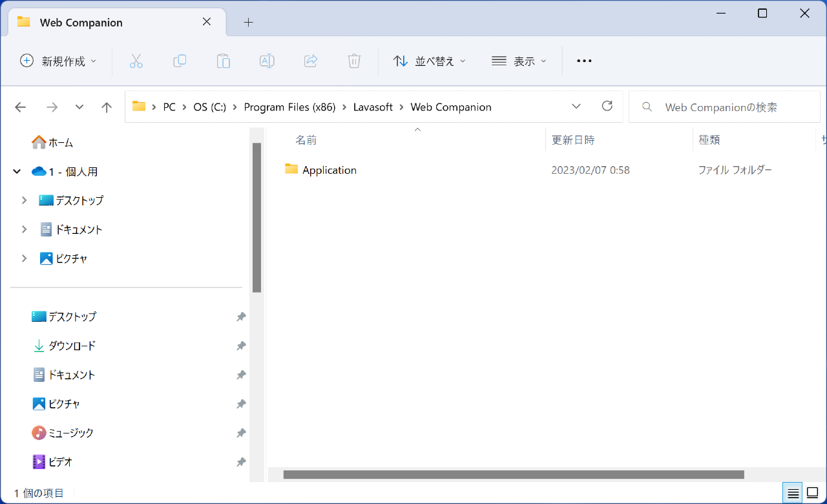Switch to large thumbnails view in status bar
The image size is (827, 504).
(x=812, y=493)
